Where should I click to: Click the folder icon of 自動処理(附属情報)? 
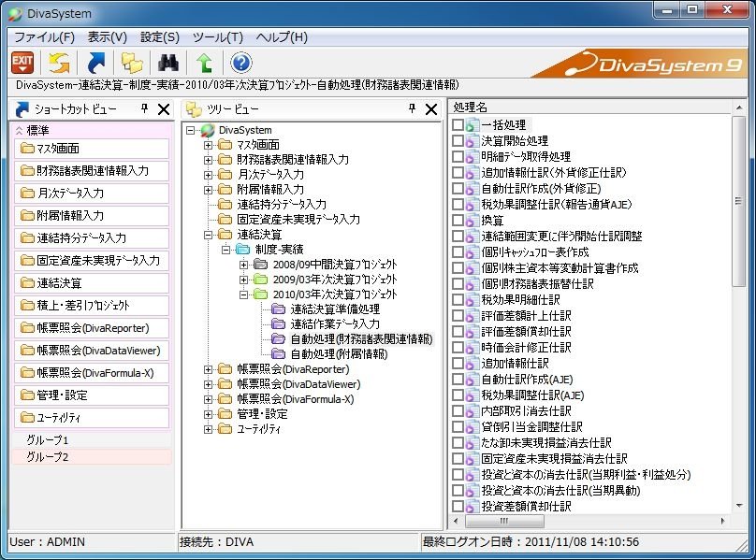pyautogui.click(x=278, y=353)
